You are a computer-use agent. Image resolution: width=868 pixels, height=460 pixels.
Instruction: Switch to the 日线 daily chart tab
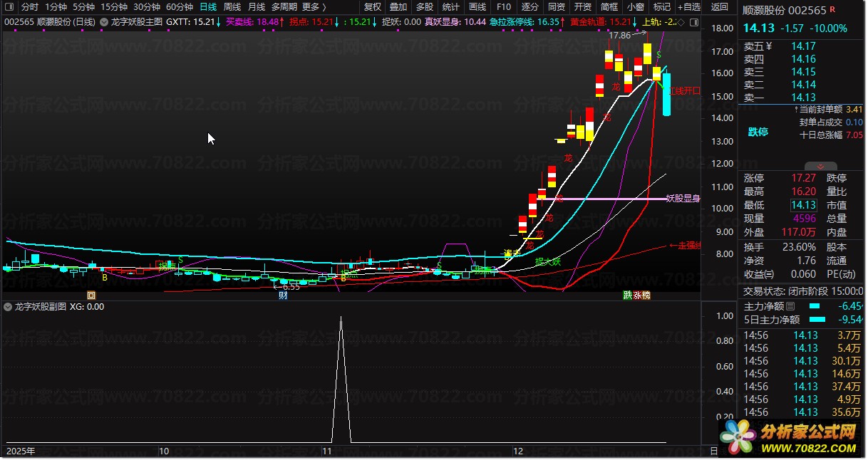[x=208, y=7]
